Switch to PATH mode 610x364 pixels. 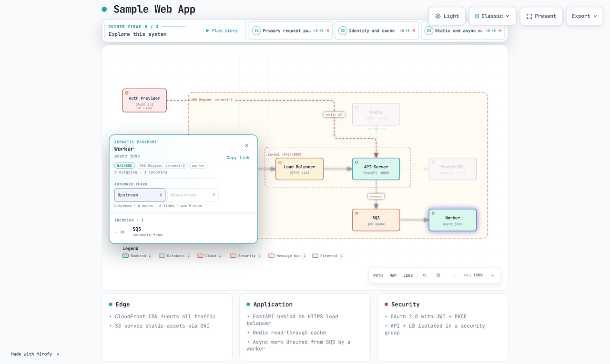[378, 275]
